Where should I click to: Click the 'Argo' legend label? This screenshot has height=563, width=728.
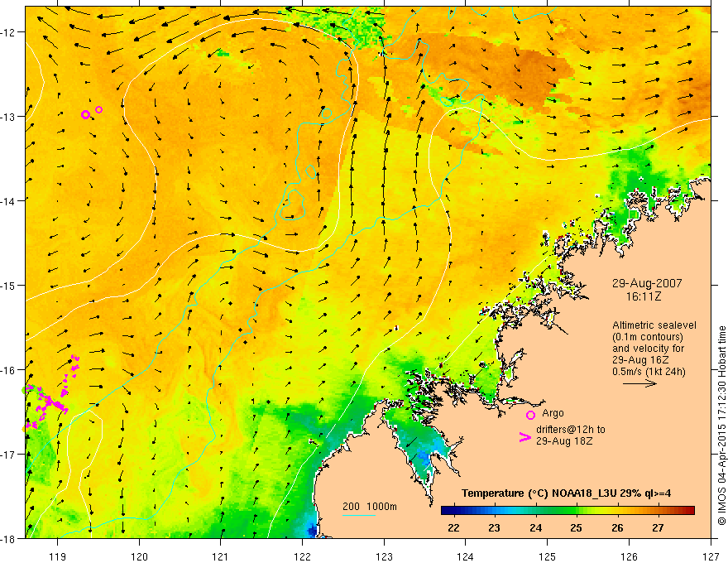point(553,413)
